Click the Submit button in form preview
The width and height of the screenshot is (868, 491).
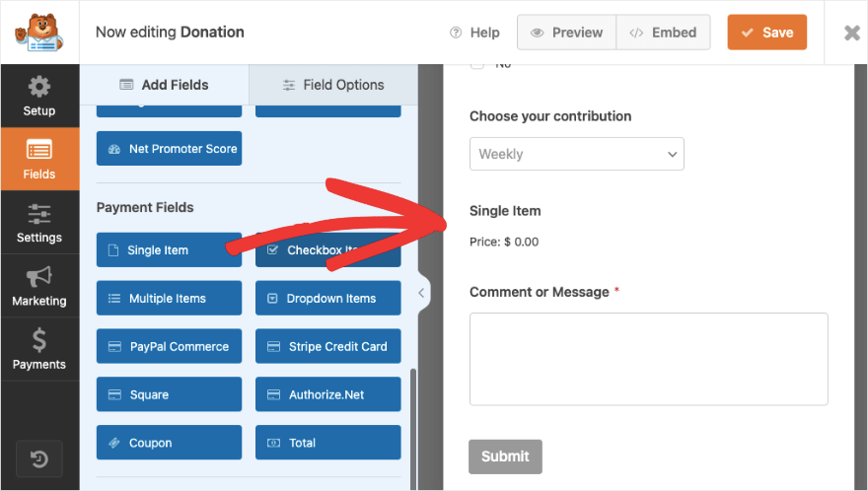pyautogui.click(x=505, y=456)
